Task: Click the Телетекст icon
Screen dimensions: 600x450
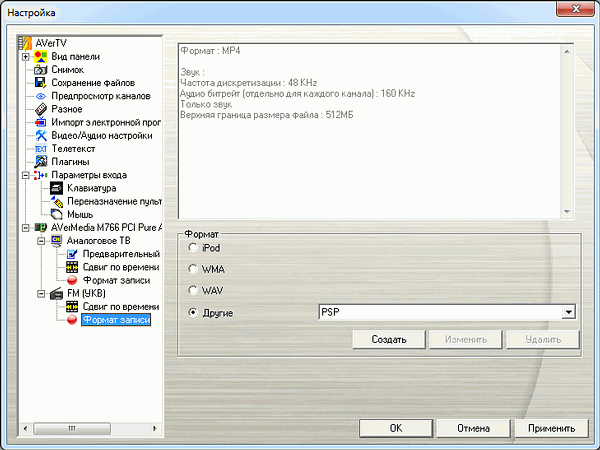Action: [41, 148]
